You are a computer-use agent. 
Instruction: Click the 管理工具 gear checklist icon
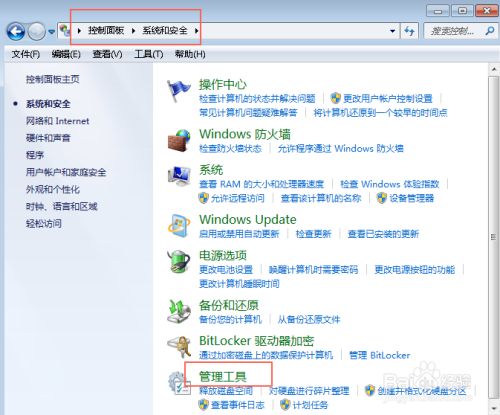click(x=179, y=383)
